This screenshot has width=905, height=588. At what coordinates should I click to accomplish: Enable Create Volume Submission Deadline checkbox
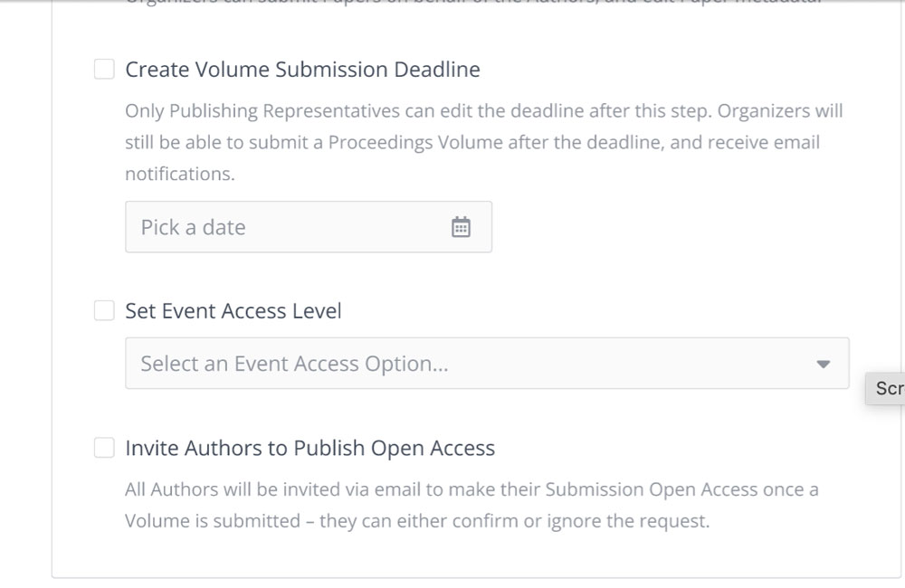(x=104, y=69)
